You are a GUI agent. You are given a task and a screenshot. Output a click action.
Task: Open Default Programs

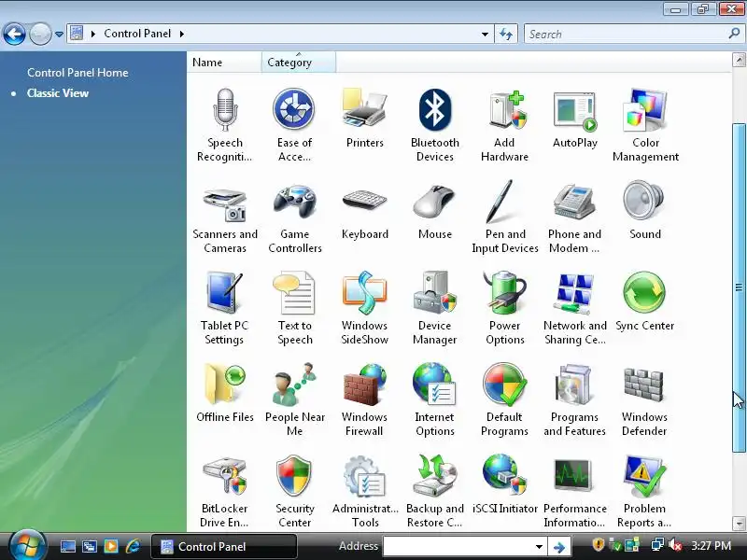(x=504, y=400)
